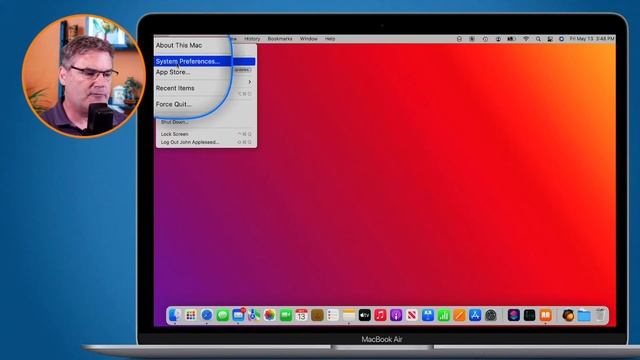Open the Trash in the Dock

600,315
